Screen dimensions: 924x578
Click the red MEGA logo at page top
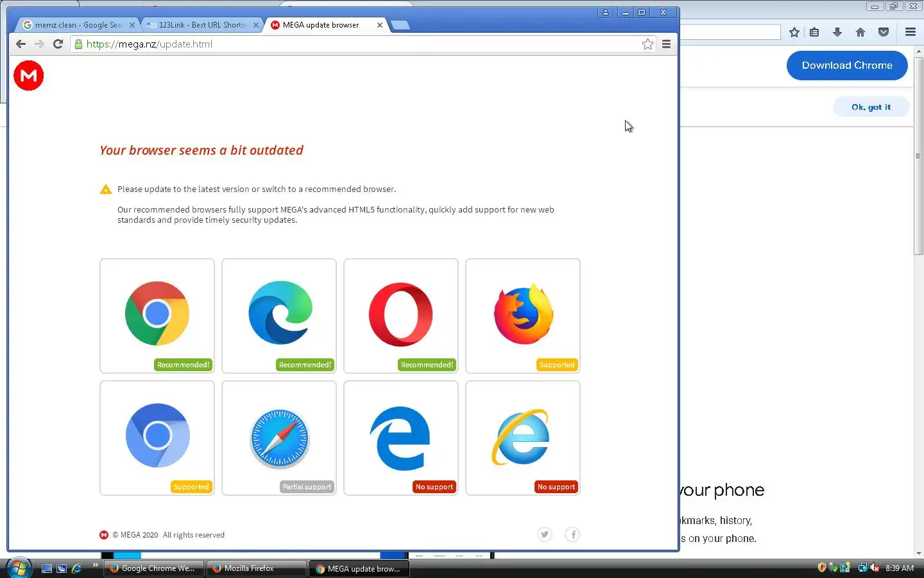coord(29,76)
